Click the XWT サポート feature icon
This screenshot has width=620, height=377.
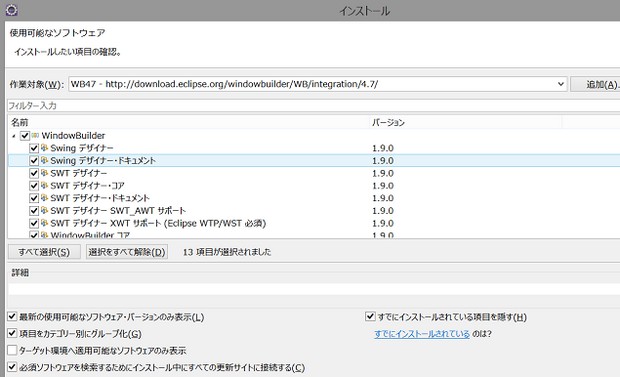[x=44, y=223]
